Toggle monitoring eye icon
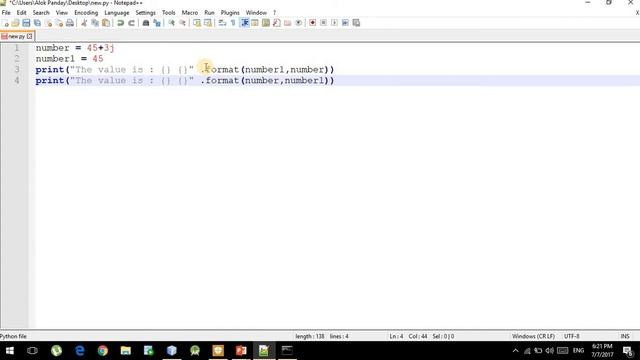The image size is (640, 360). coord(299,23)
